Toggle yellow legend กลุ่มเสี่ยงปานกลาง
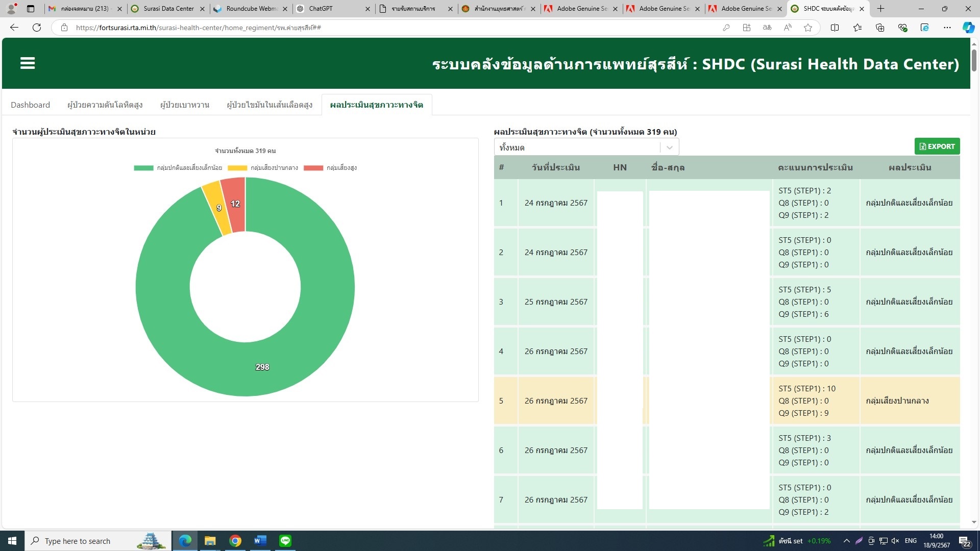The image size is (980, 551). click(263, 168)
